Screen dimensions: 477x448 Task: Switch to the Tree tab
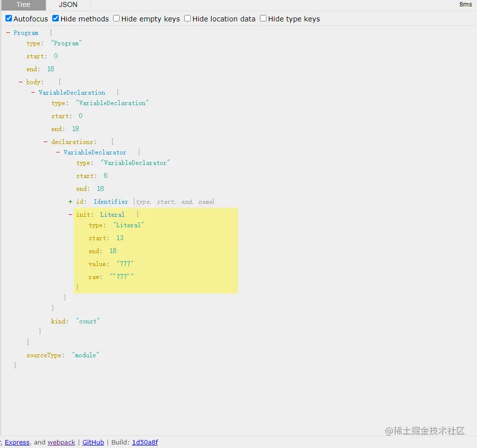coord(23,5)
